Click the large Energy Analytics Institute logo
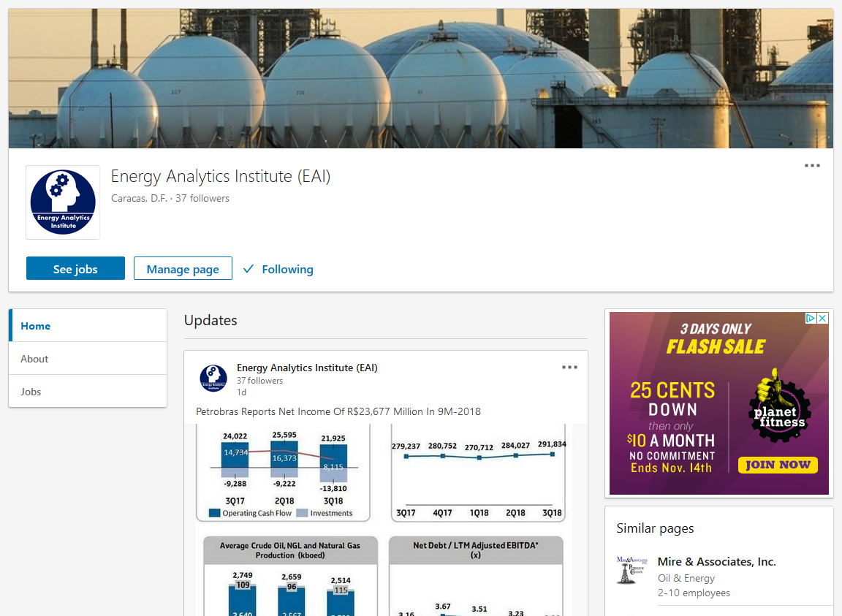 click(x=63, y=202)
